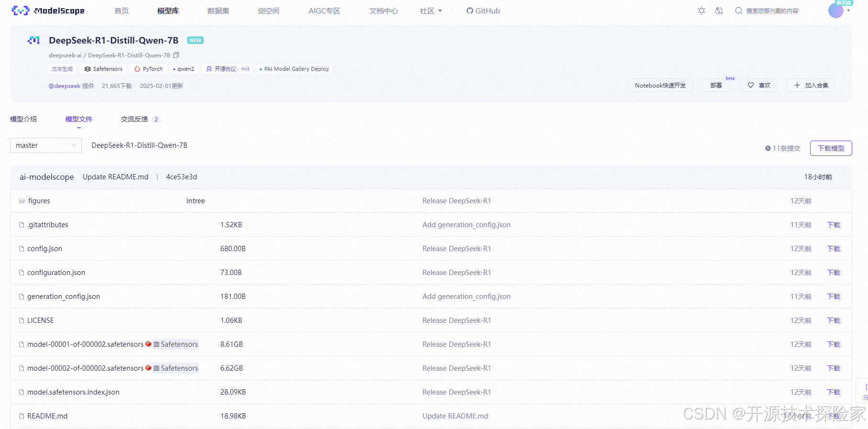The height and width of the screenshot is (429, 868).
Task: Click the qwen2 tag
Action: [184, 69]
